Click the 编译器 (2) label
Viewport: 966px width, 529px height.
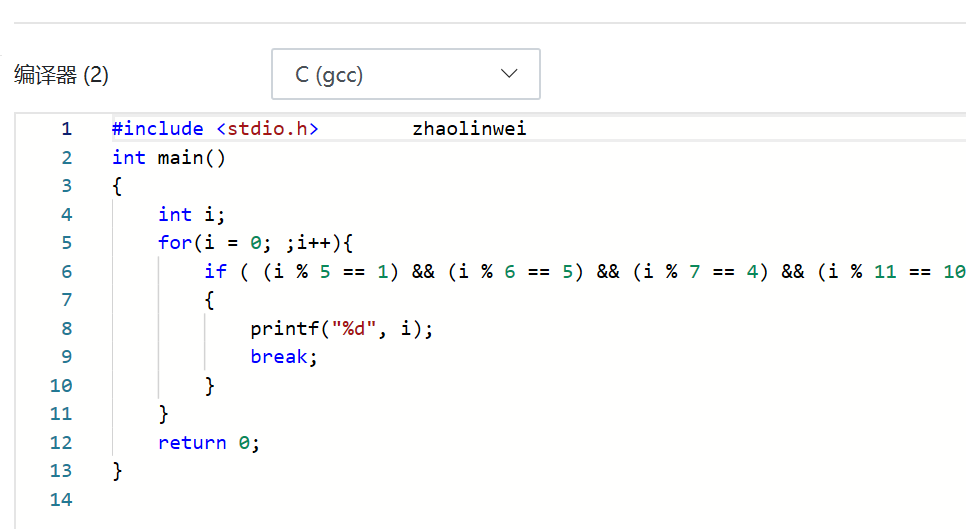[x=61, y=75]
